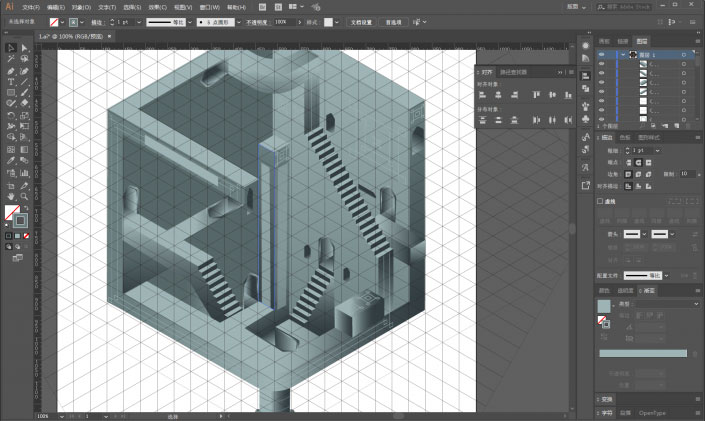Open the 文件(F) menu
The height and width of the screenshot is (421, 705).
click(x=31, y=7)
